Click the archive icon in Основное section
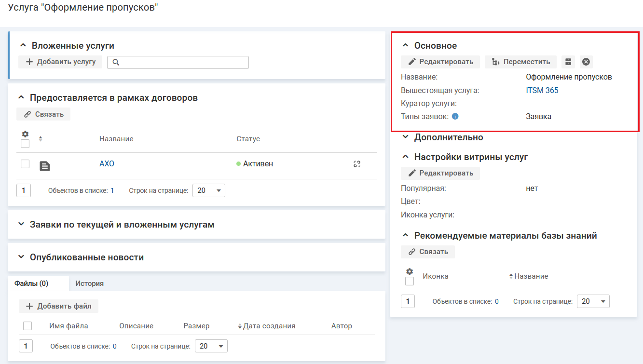 coord(568,62)
